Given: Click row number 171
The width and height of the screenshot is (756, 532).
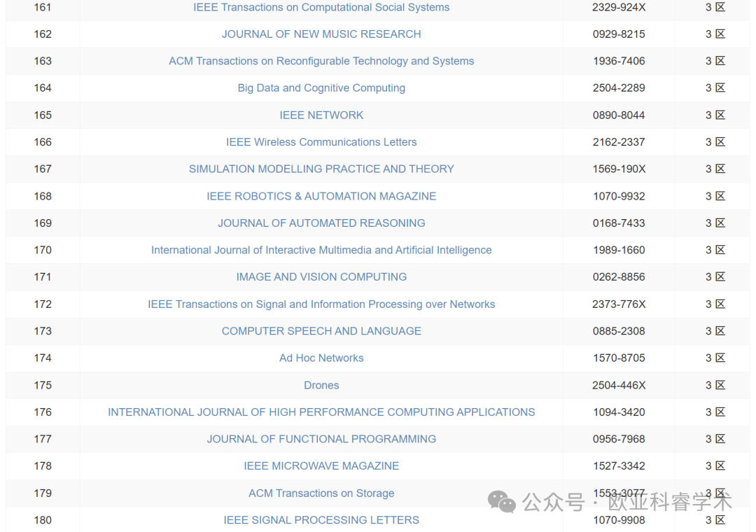Looking at the screenshot, I should [x=43, y=277].
